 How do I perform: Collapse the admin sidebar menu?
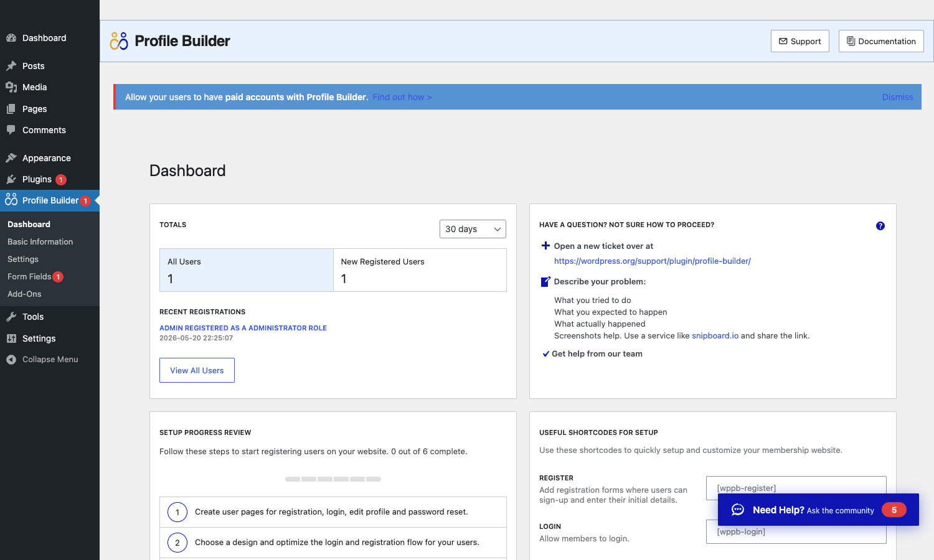[x=50, y=360]
